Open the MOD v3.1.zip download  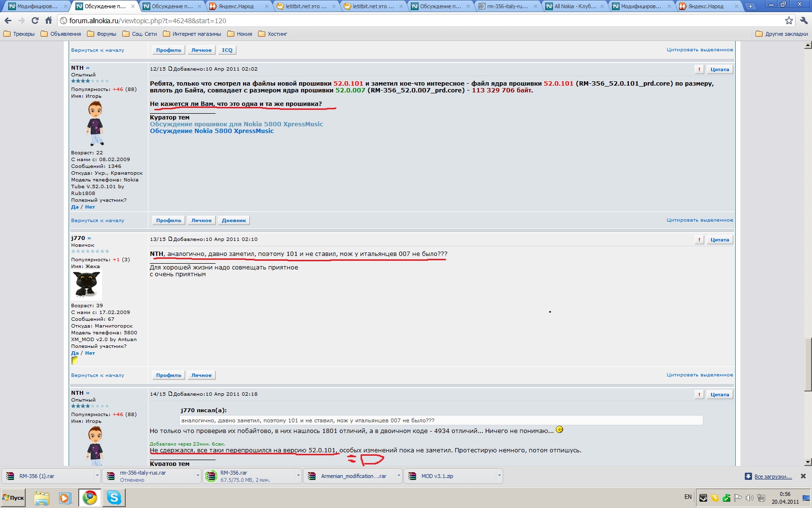tap(449, 476)
